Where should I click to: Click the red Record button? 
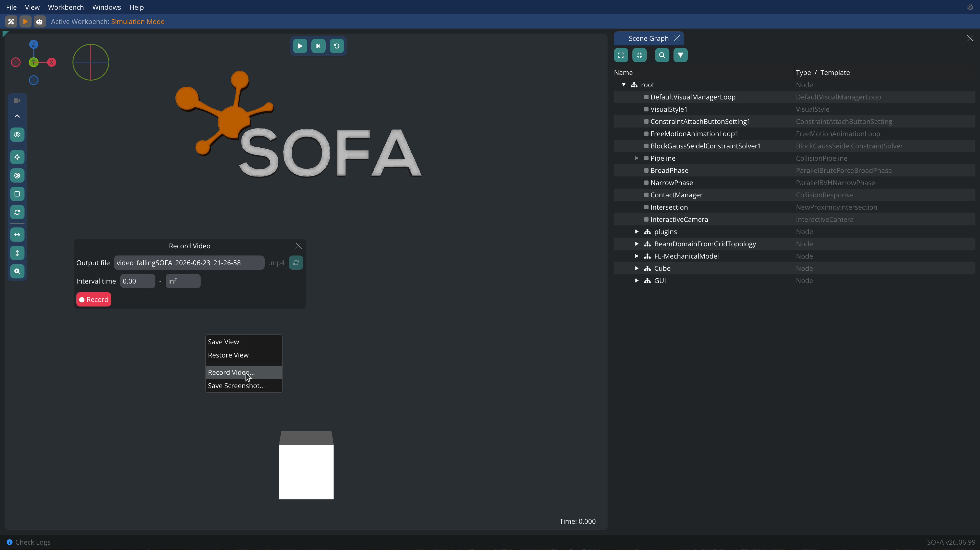(x=94, y=300)
